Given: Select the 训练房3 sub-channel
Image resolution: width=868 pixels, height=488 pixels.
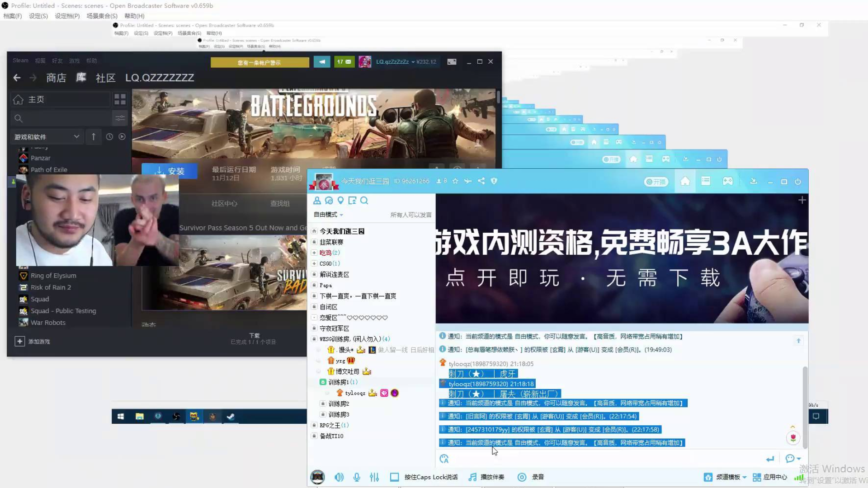Looking at the screenshot, I should click(339, 415).
